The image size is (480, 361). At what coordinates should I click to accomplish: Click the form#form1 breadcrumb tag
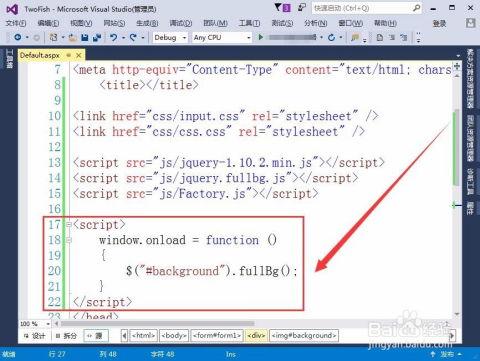point(217,335)
